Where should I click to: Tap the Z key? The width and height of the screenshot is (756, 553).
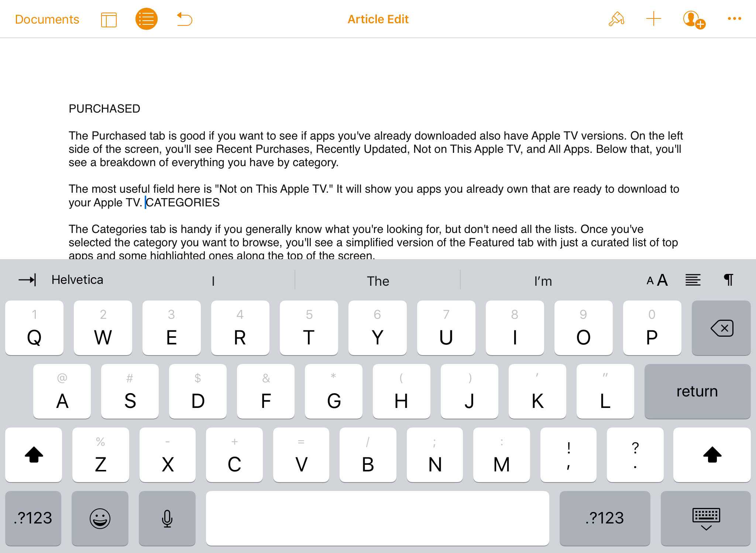tap(101, 455)
